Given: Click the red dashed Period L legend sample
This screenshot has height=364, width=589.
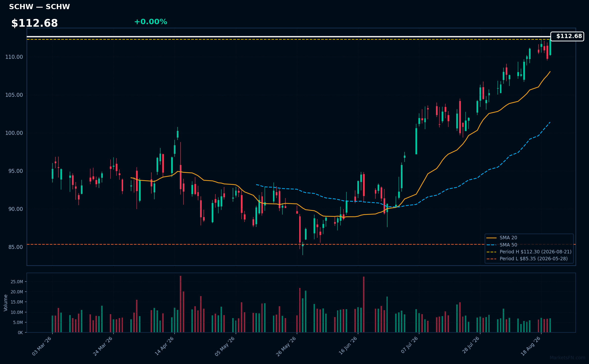Looking at the screenshot, I should pyautogui.click(x=492, y=259).
